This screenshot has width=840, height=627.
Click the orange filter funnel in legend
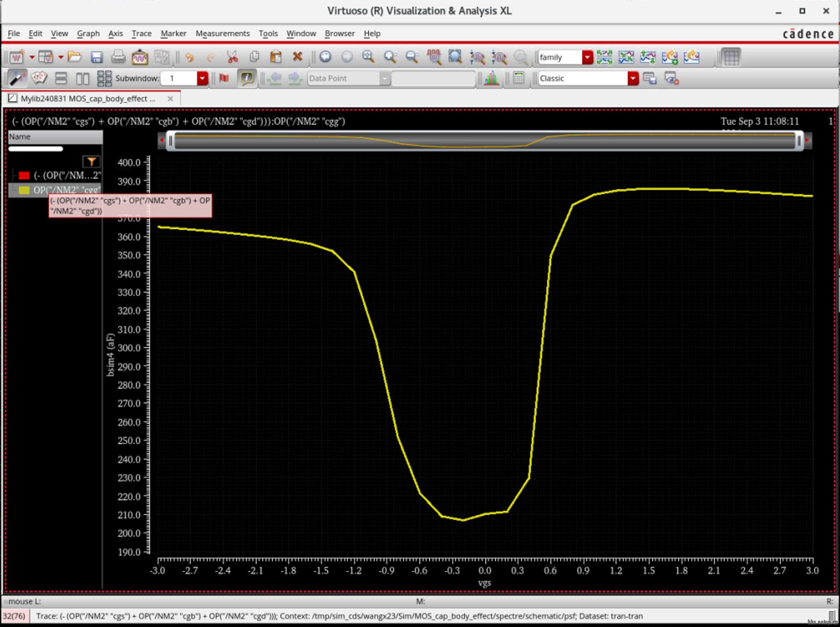coord(91,161)
